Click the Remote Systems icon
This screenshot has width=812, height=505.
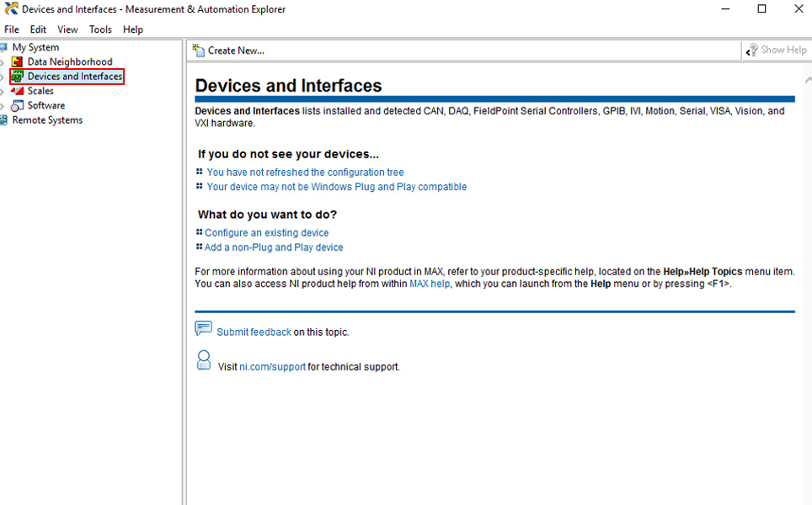[x=4, y=120]
